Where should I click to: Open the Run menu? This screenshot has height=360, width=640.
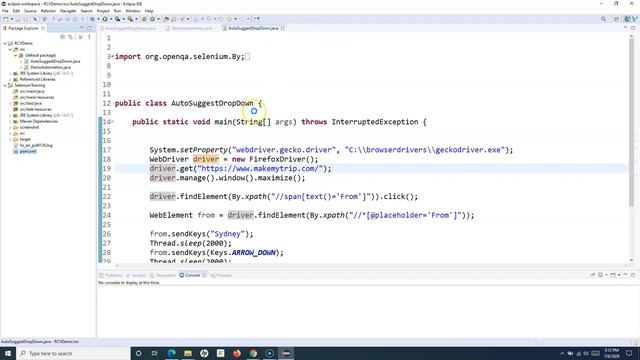click(118, 11)
